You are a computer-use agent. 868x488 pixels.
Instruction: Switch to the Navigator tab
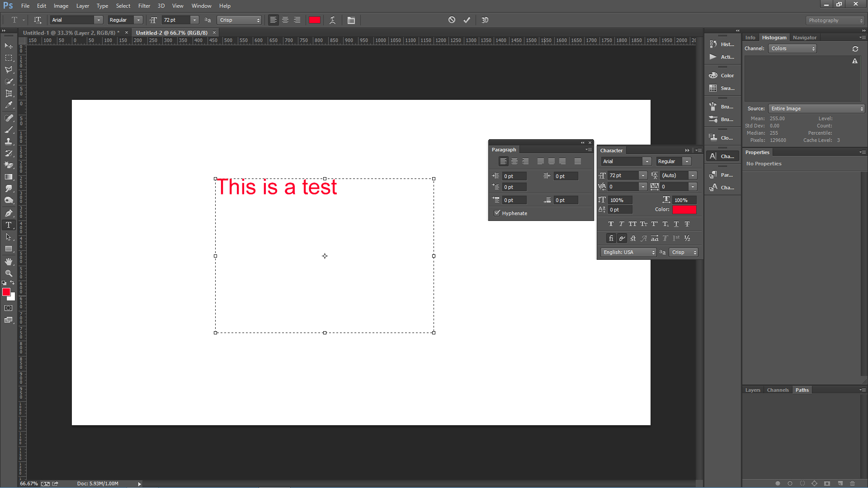click(805, 38)
